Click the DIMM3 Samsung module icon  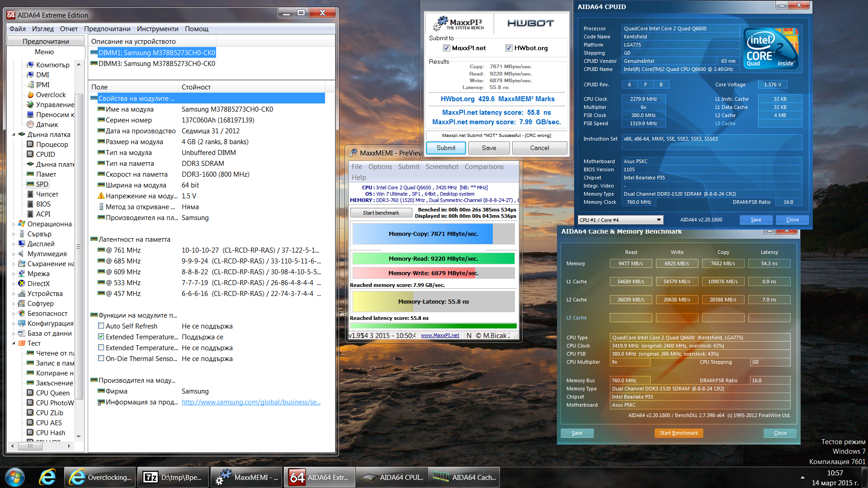point(94,63)
